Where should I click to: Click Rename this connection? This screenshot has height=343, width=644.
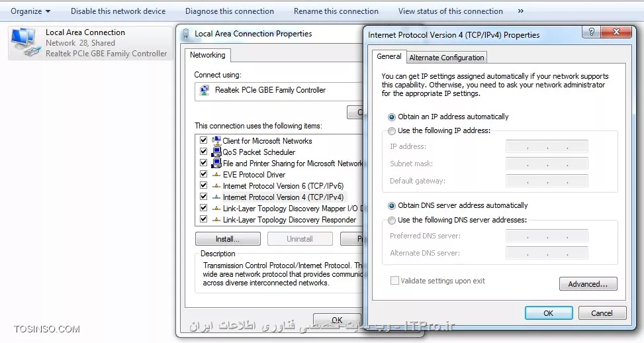(x=336, y=11)
